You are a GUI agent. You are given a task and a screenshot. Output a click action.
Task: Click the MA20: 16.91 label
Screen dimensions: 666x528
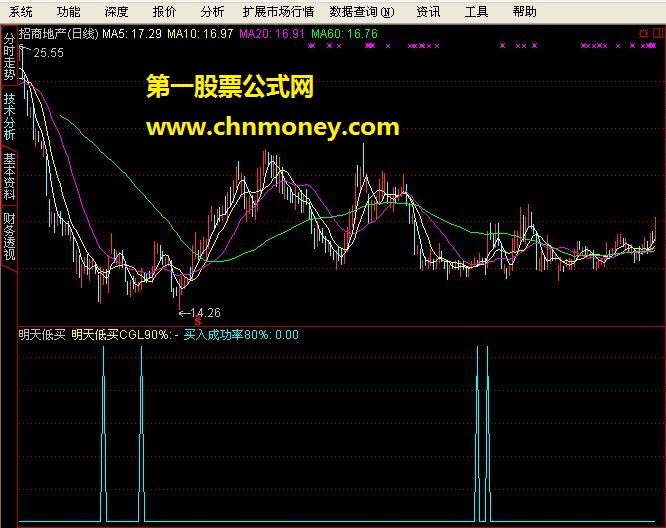(x=272, y=34)
